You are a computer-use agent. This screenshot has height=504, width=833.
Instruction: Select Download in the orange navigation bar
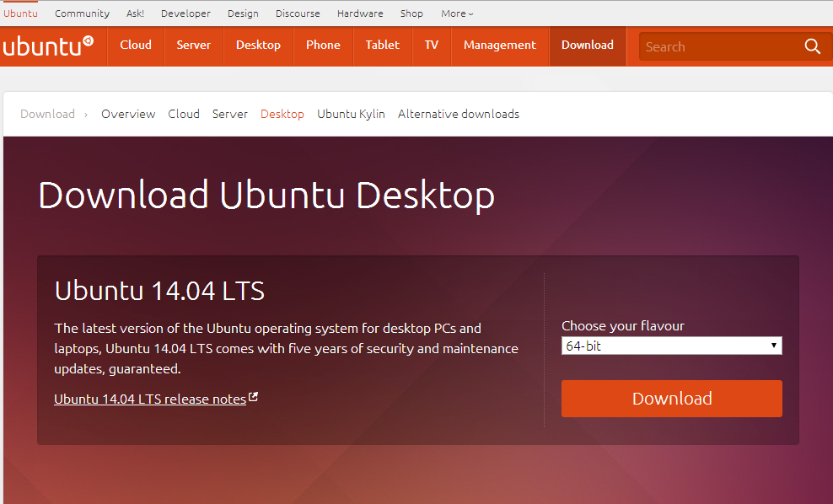pos(588,46)
